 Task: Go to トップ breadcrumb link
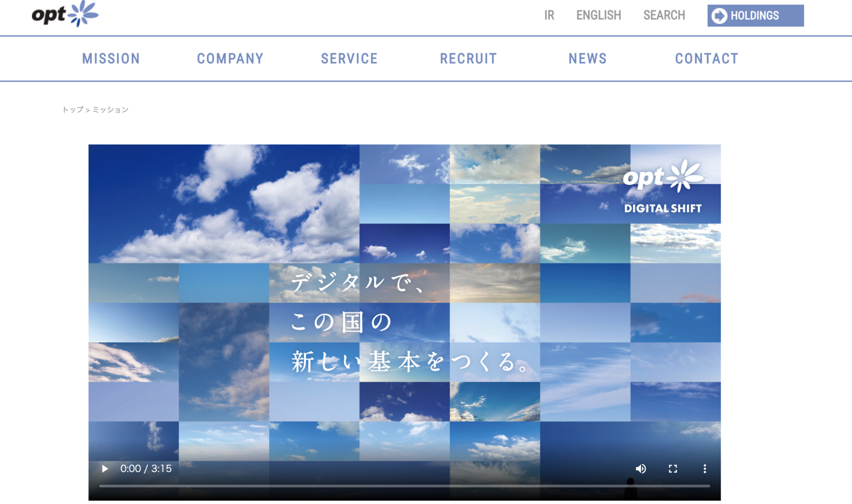[x=73, y=110]
